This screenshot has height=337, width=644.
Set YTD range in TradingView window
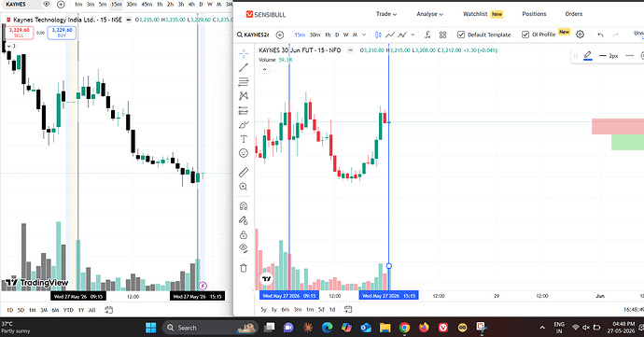(68, 310)
